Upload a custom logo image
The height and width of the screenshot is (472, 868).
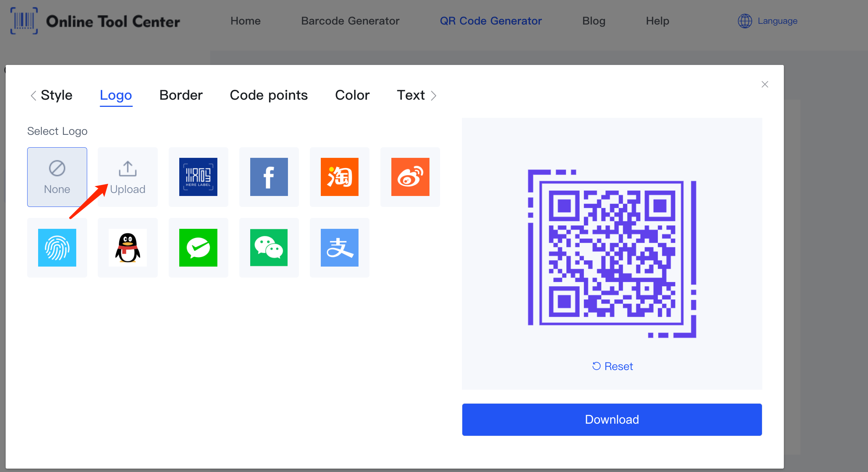128,176
